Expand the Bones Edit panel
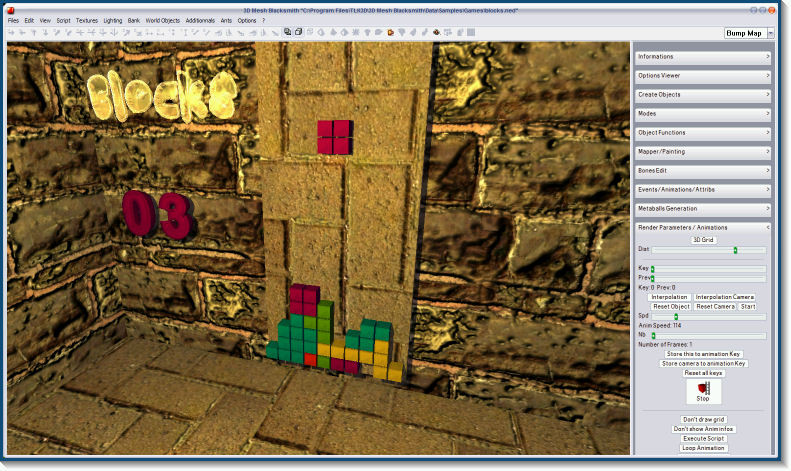791x471 pixels. pyautogui.click(x=702, y=171)
